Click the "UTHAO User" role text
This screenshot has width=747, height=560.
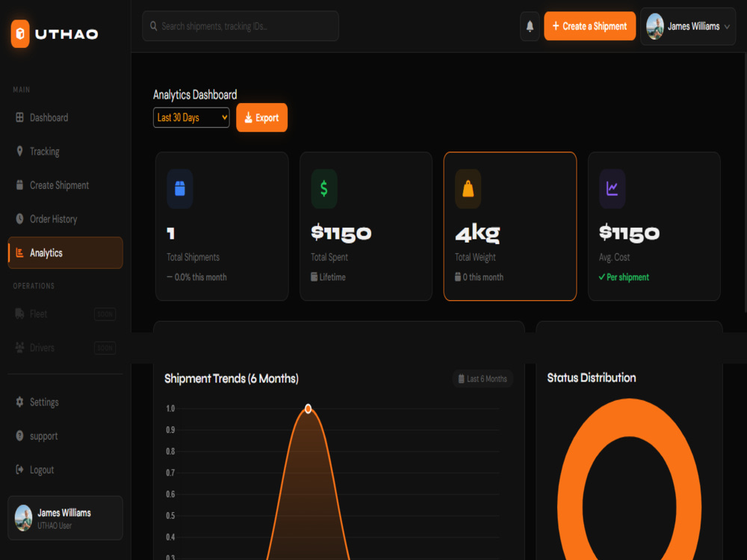pyautogui.click(x=55, y=526)
